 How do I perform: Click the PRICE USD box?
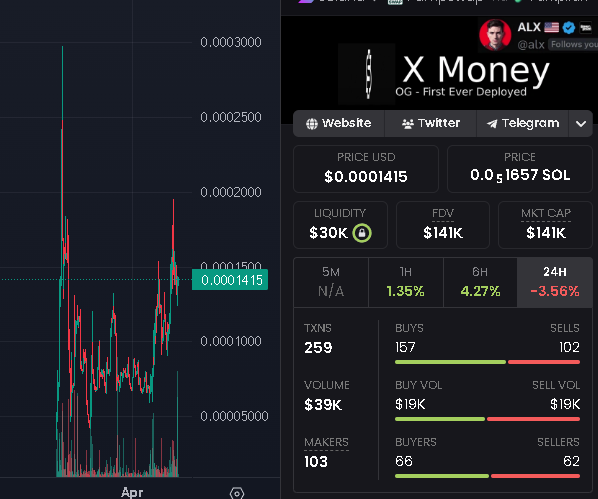[366, 169]
